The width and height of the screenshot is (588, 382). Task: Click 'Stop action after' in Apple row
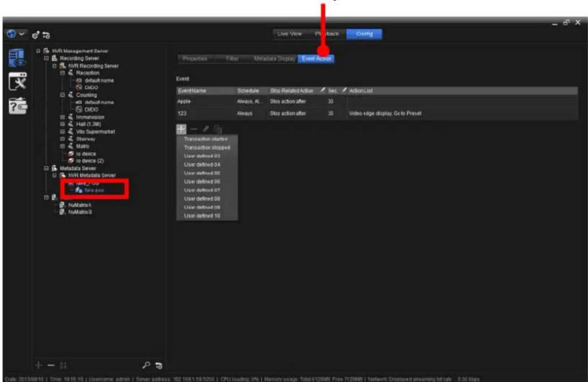[x=288, y=101]
